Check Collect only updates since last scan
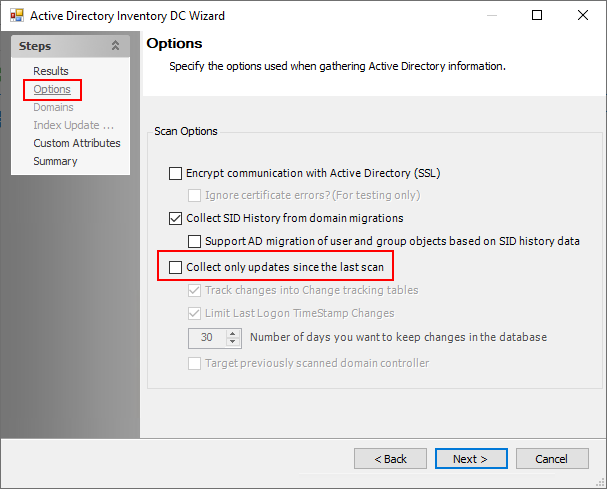Viewport: 607px width, 489px height. [177, 267]
